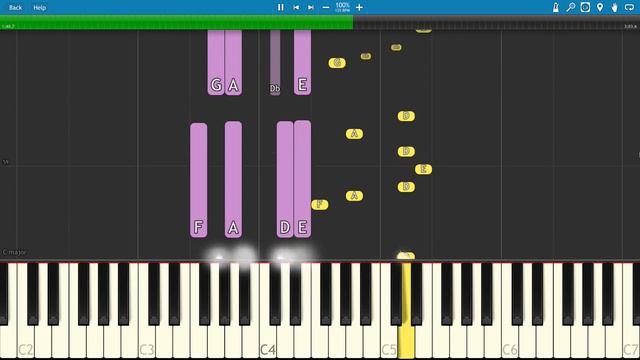Pause the song playback
This screenshot has height=360, width=640.
click(280, 7)
